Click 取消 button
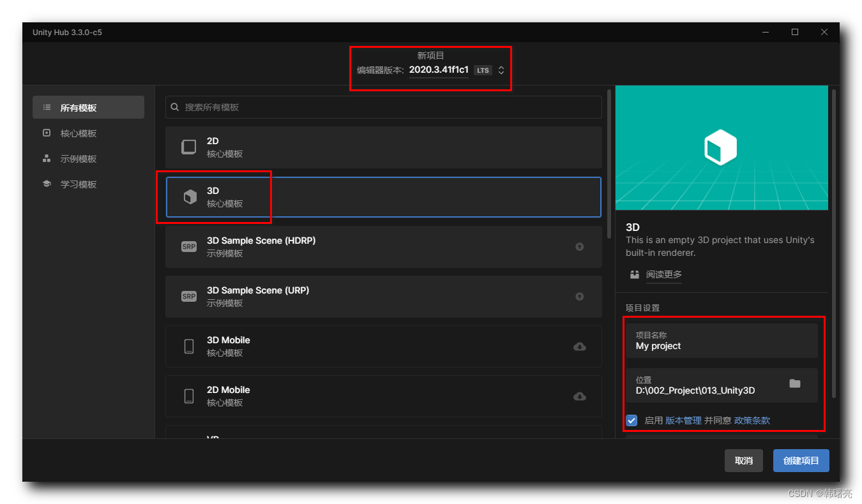 pos(743,461)
